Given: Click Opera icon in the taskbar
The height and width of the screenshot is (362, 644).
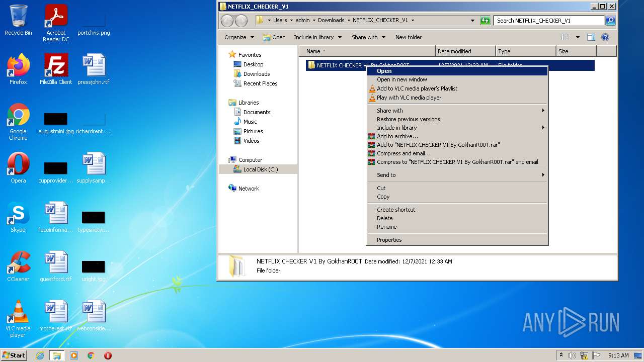Looking at the screenshot, I should [108, 355].
